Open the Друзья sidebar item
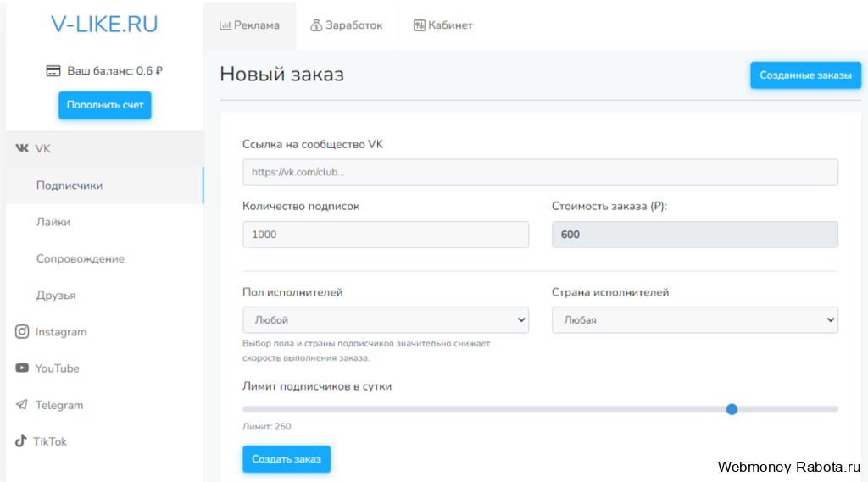868x482 pixels. pos(104,295)
